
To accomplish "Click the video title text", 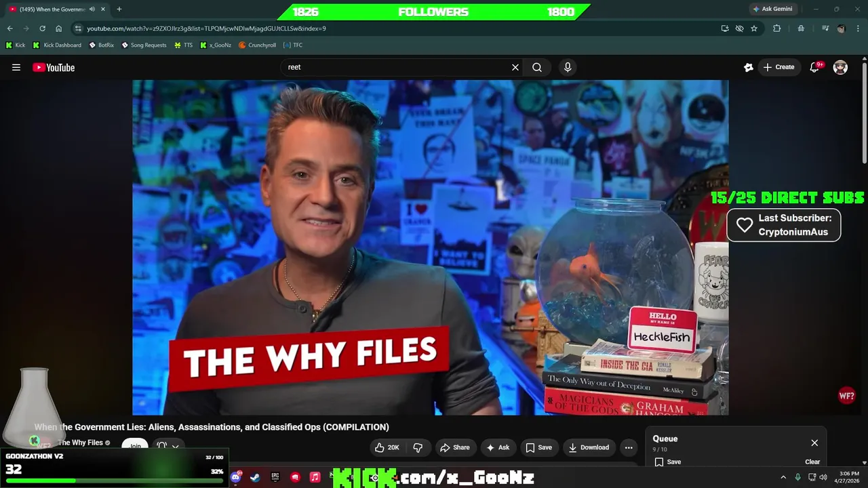I will pos(212,427).
